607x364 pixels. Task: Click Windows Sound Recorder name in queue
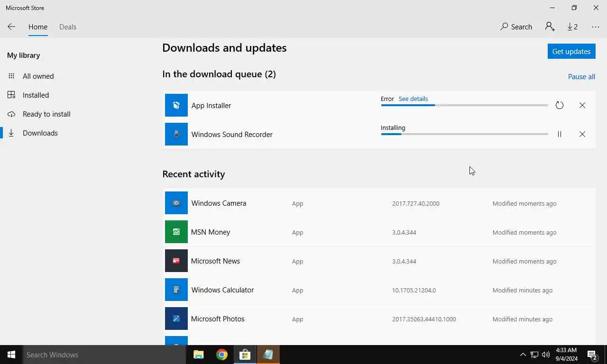coord(232,134)
